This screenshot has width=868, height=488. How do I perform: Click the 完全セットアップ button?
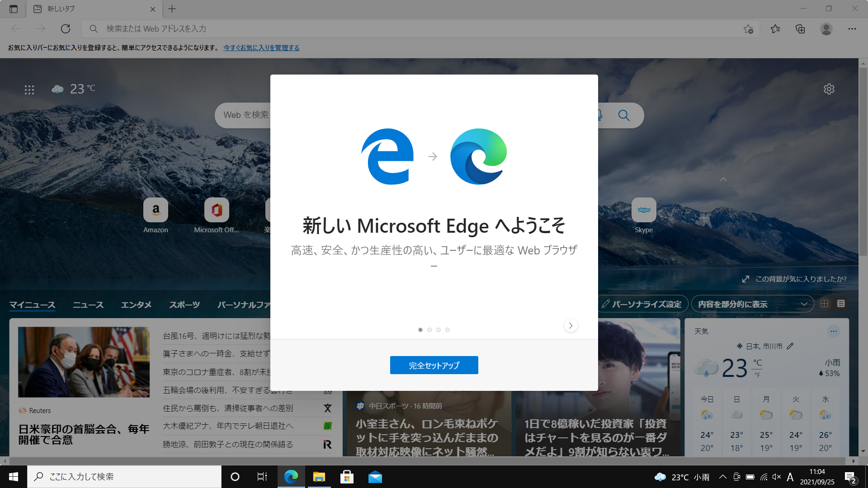coord(434,365)
